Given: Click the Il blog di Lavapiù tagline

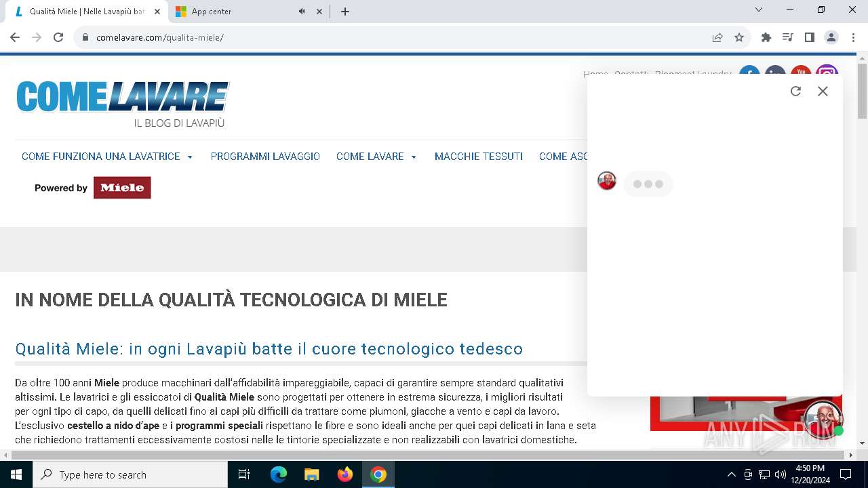Looking at the screenshot, I should coord(179,123).
